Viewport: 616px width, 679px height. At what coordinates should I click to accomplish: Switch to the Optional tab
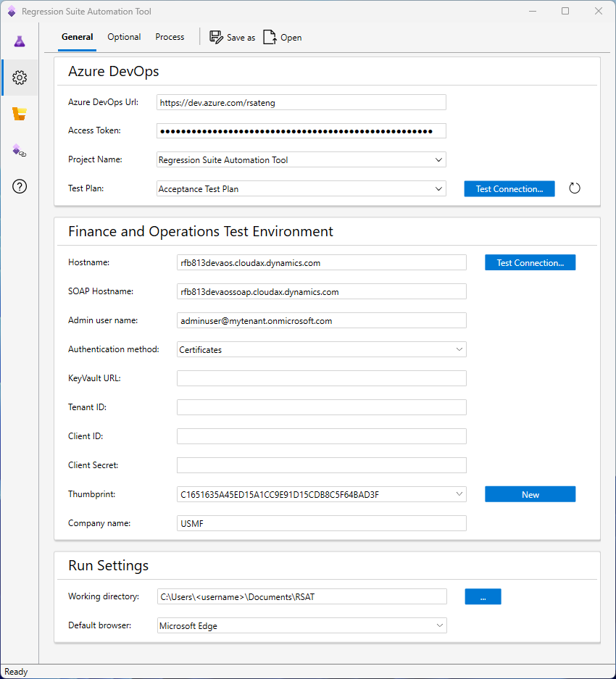pos(124,37)
